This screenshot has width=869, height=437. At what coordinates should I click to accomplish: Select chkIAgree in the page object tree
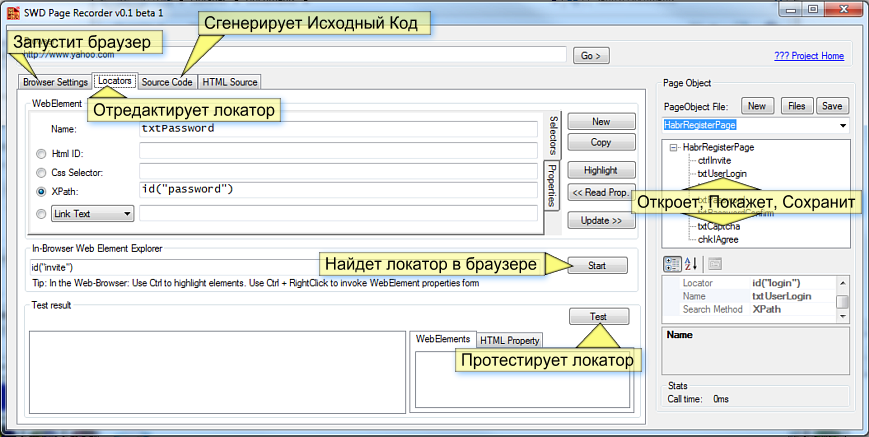pos(718,239)
